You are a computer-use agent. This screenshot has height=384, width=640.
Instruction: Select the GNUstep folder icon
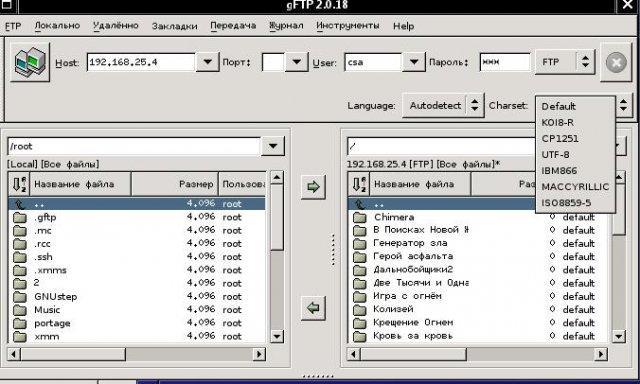point(20,297)
